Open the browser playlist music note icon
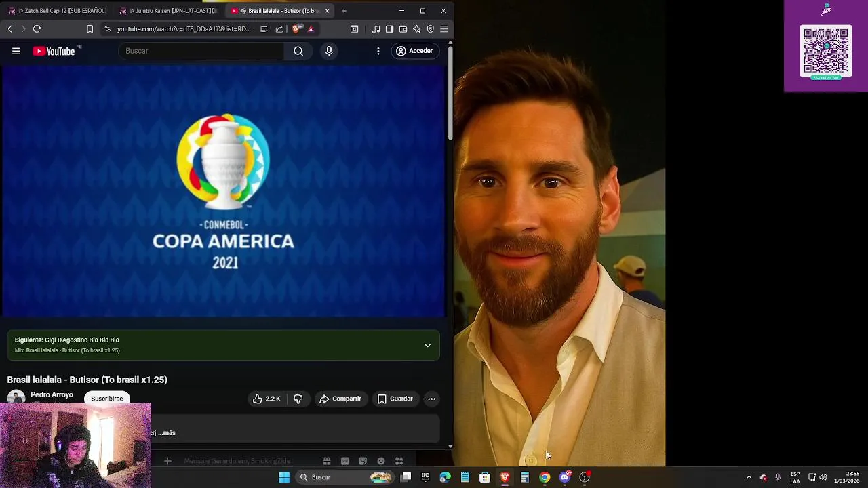The height and width of the screenshot is (488, 868). coord(376,29)
